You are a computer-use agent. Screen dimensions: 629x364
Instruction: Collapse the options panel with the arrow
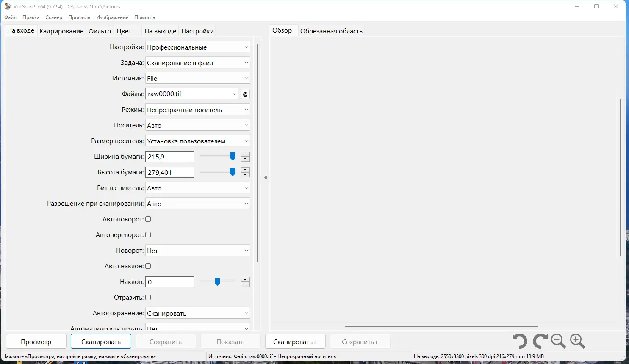point(266,178)
